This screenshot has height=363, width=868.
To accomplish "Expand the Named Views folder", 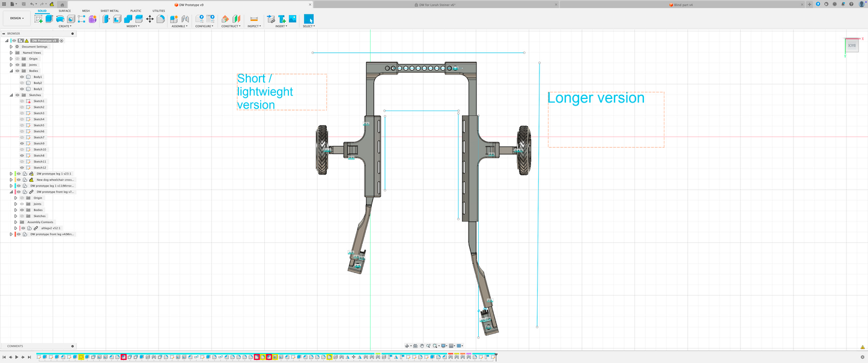I will pos(11,53).
